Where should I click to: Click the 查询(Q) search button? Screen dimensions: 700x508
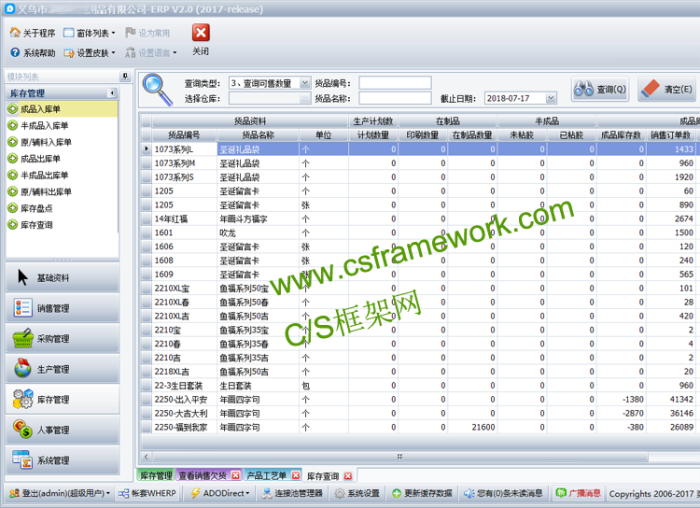(x=600, y=90)
